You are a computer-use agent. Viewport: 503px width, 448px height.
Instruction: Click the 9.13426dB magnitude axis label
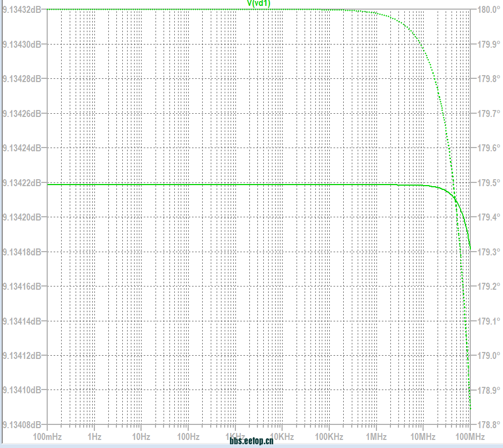coord(21,114)
